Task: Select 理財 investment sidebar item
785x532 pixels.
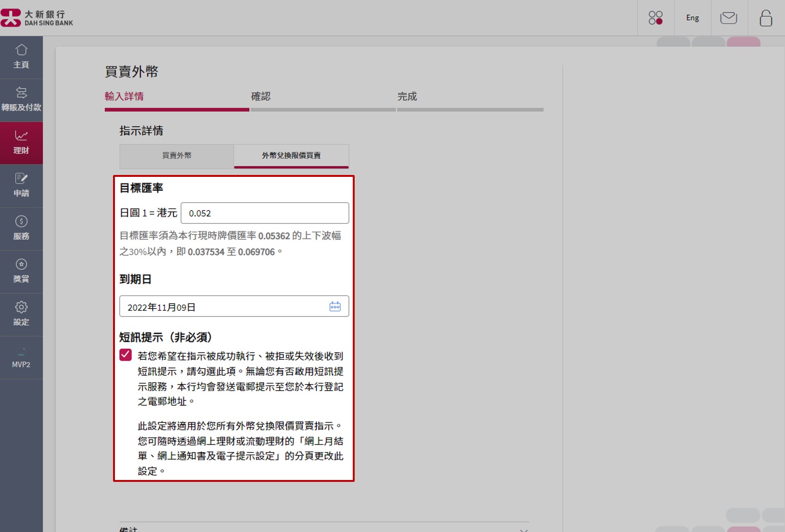Action: click(x=21, y=143)
